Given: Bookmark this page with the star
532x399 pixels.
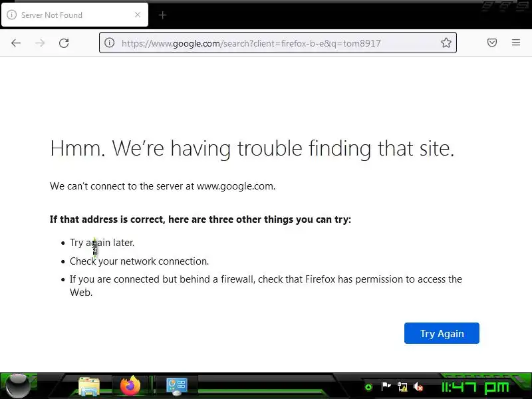Looking at the screenshot, I should (x=446, y=43).
